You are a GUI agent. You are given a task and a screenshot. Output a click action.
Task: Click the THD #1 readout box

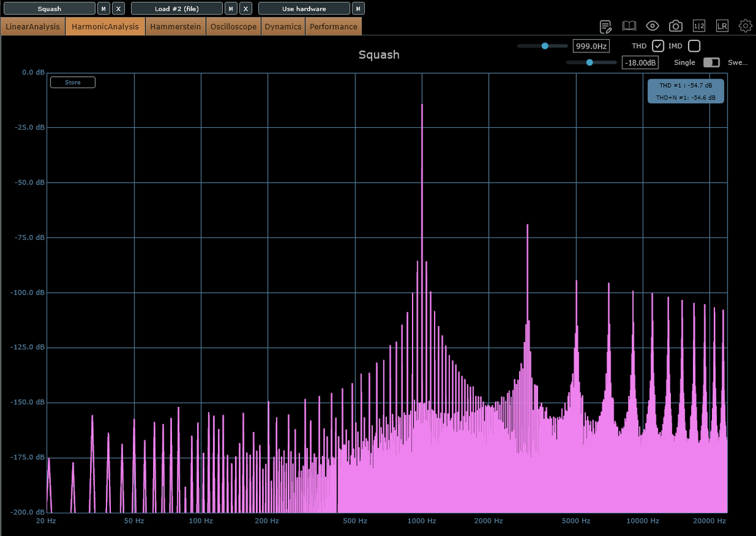[x=685, y=91]
